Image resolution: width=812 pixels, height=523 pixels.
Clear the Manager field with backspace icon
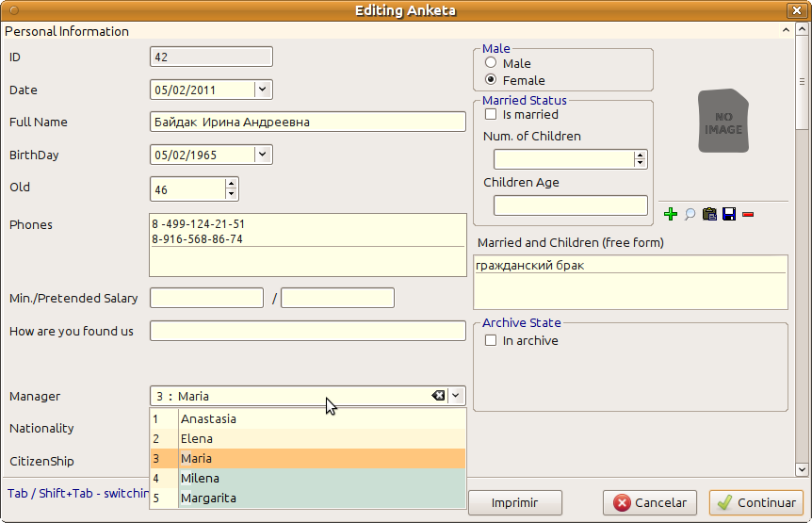pos(438,396)
